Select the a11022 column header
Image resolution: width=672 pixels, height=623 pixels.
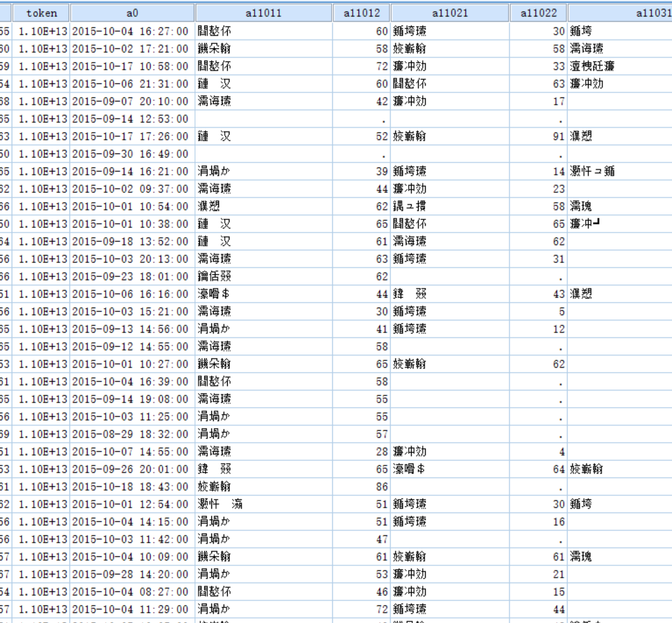538,13
